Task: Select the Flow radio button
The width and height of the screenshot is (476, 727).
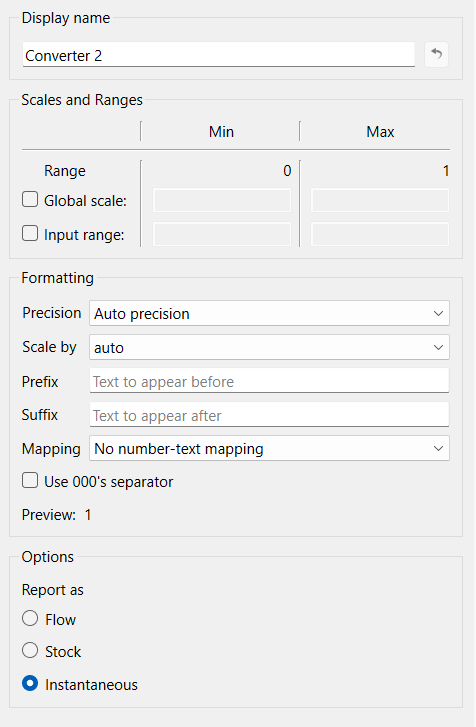Action: [x=30, y=619]
